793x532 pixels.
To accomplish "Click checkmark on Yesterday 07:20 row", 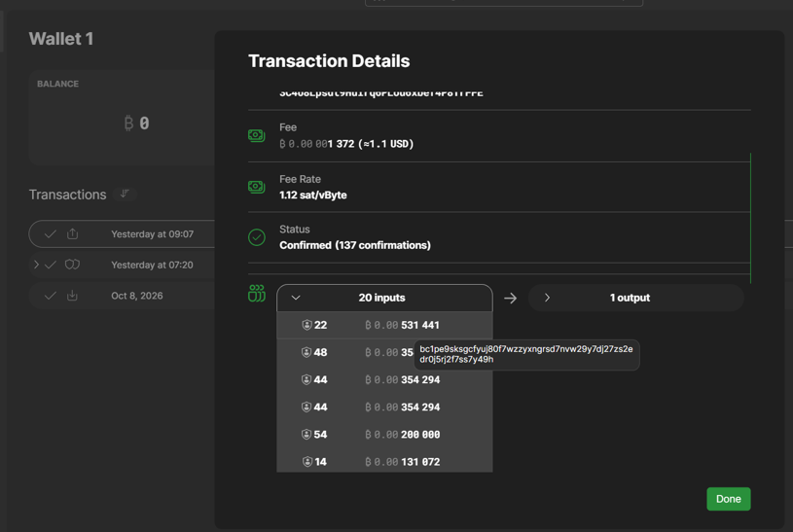I will click(50, 265).
